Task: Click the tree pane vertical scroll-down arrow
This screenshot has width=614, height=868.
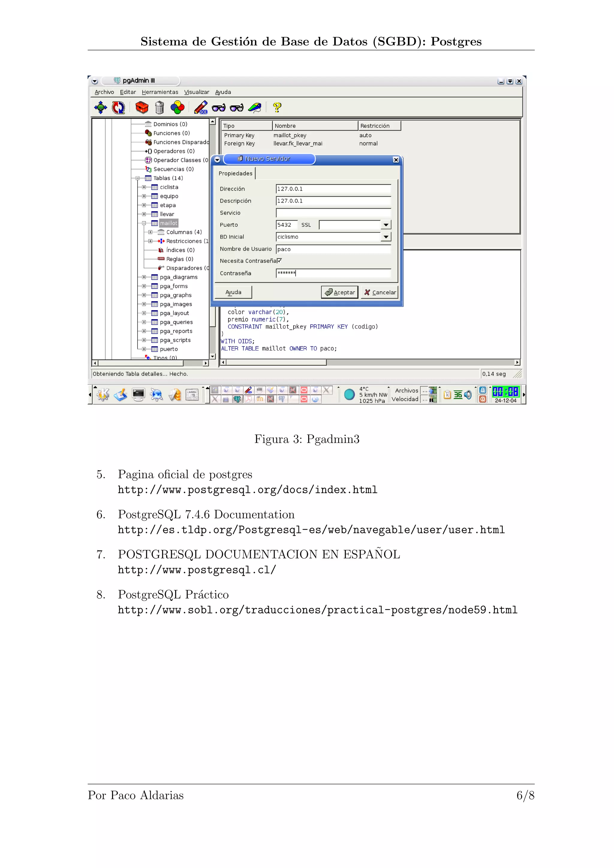Action: [213, 356]
